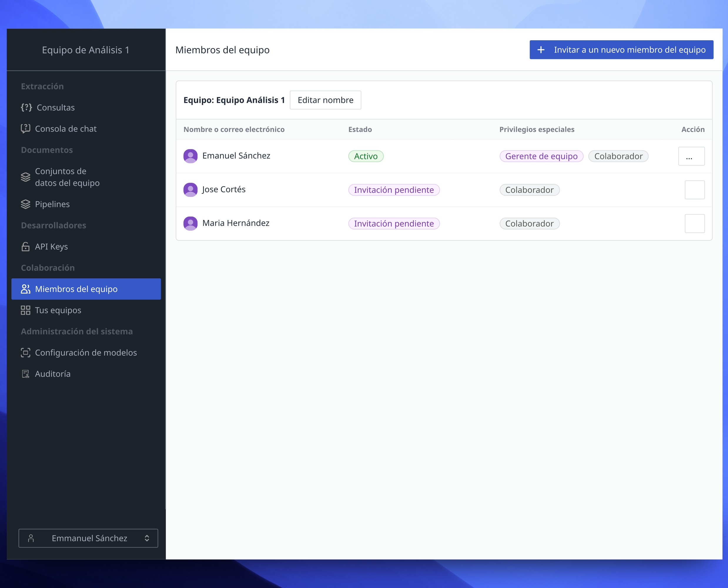Viewport: 728px width, 588px height.
Task: Click the Equipo: Equipo Análisis 1 label
Action: [x=234, y=100]
